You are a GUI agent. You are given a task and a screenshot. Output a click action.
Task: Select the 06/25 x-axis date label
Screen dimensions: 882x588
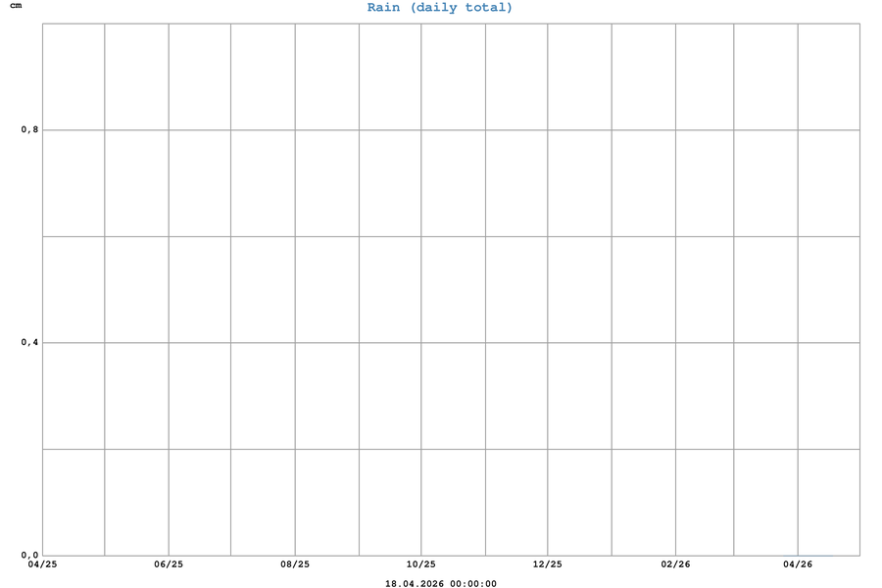[169, 564]
